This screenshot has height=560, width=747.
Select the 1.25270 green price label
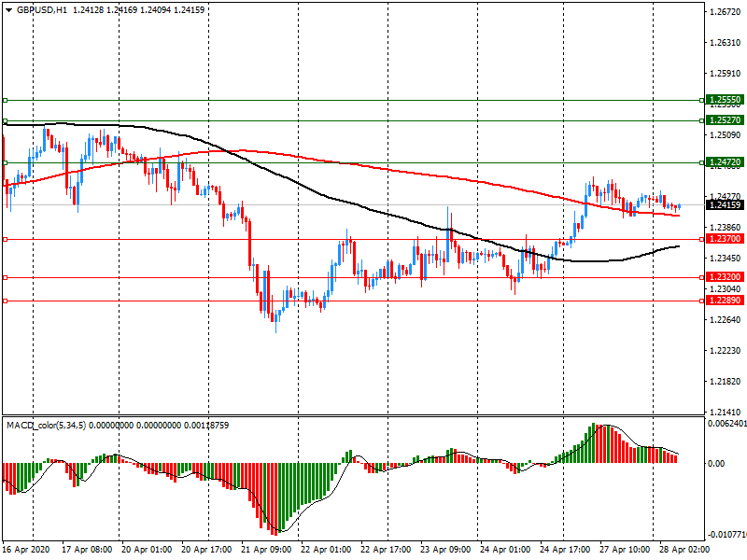point(725,120)
